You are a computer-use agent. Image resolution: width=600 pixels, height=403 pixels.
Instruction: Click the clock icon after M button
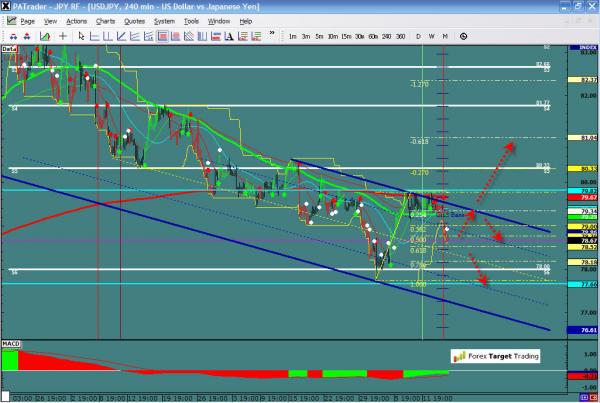point(463,36)
